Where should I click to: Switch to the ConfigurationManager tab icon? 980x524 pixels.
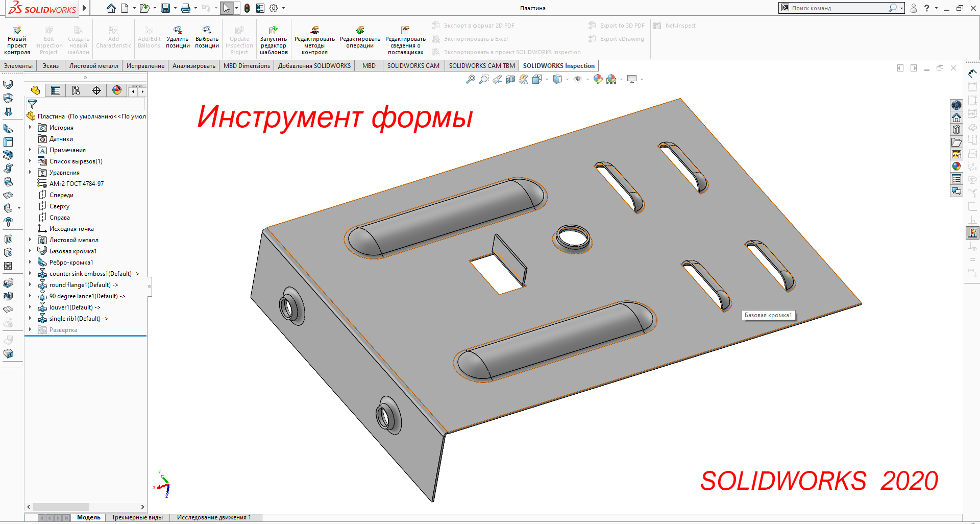(76, 90)
